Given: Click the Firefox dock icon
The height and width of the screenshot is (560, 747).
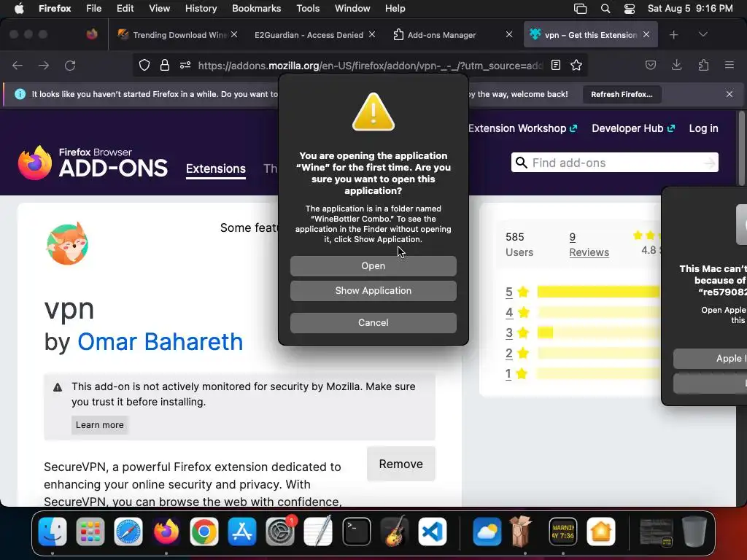Looking at the screenshot, I should point(166,532).
